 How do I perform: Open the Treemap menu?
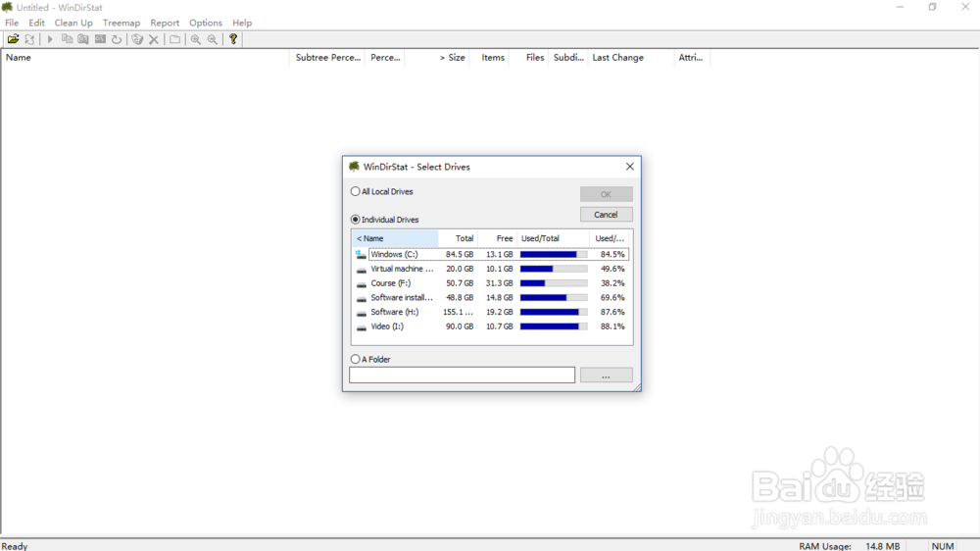coord(122,23)
